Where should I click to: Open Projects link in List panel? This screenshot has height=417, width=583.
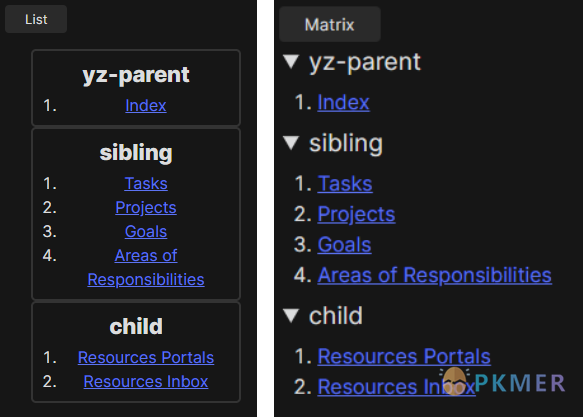146,207
